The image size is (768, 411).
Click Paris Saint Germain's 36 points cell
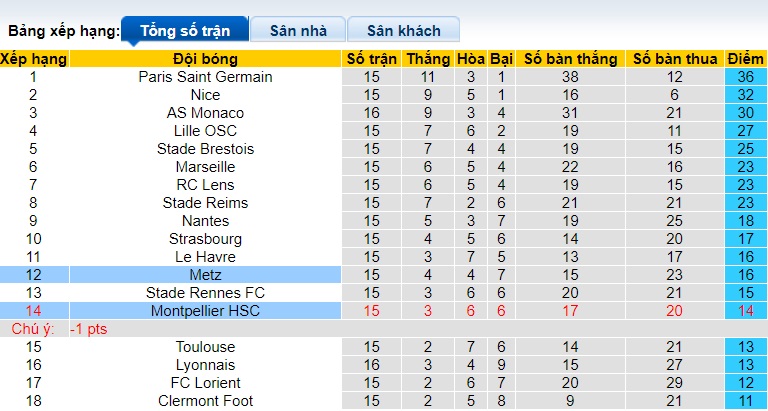745,77
